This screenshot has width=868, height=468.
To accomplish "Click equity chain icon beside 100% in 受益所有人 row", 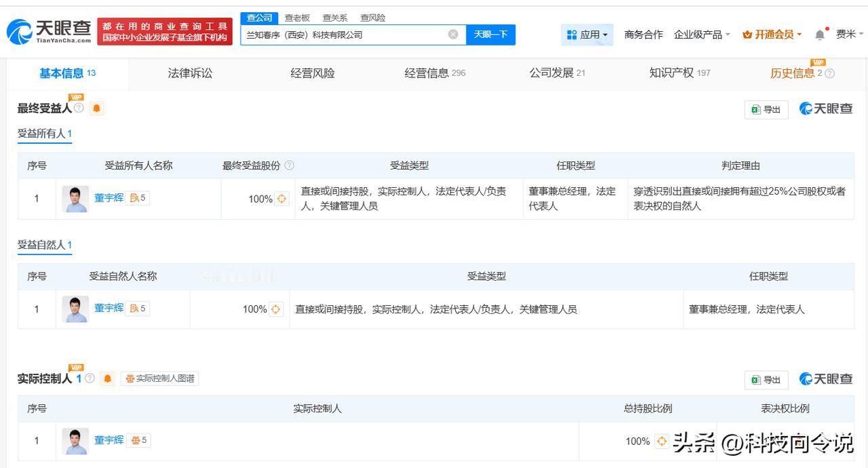I will tap(281, 199).
